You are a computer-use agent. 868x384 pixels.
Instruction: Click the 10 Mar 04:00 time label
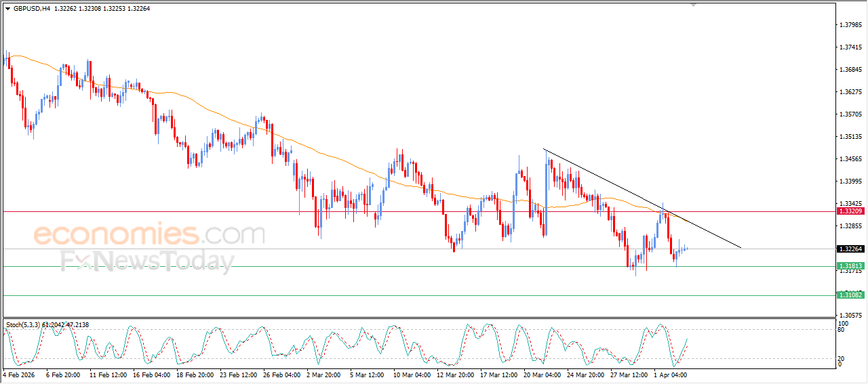pyautogui.click(x=412, y=374)
